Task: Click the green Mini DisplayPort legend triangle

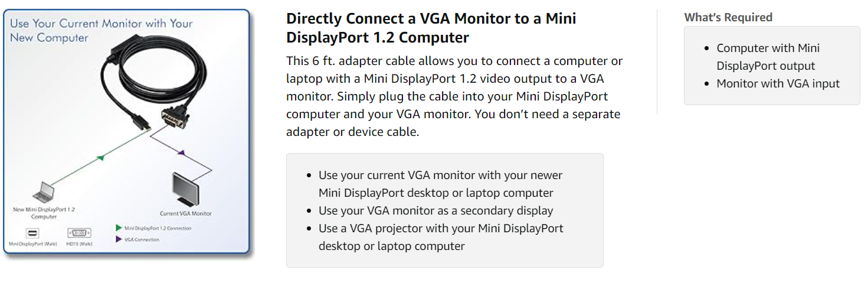Action: (119, 228)
